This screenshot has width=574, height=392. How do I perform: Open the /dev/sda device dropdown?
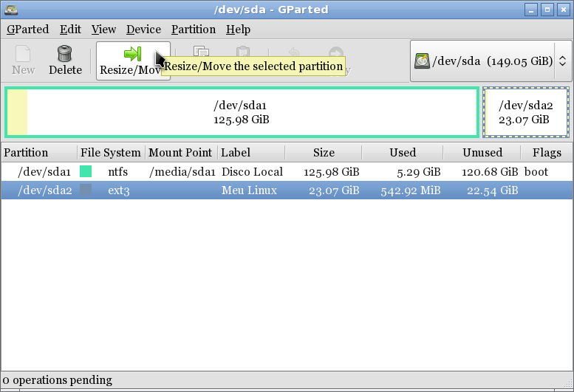tap(491, 61)
